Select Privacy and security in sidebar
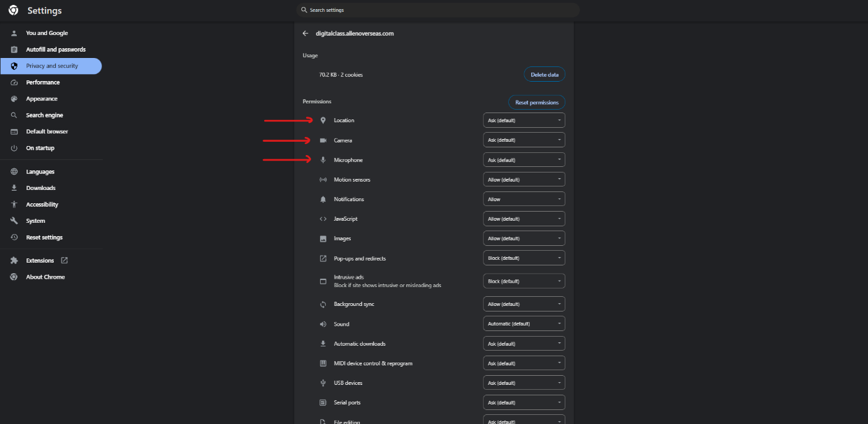Viewport: 868px width, 424px height. [x=51, y=66]
